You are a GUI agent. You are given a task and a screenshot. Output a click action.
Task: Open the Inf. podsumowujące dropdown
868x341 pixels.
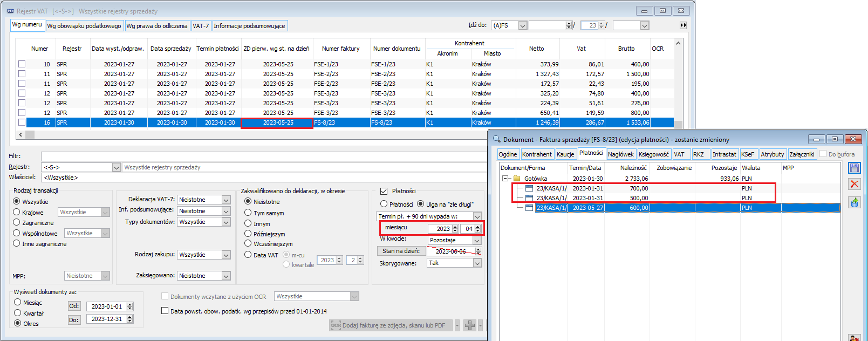pyautogui.click(x=226, y=211)
